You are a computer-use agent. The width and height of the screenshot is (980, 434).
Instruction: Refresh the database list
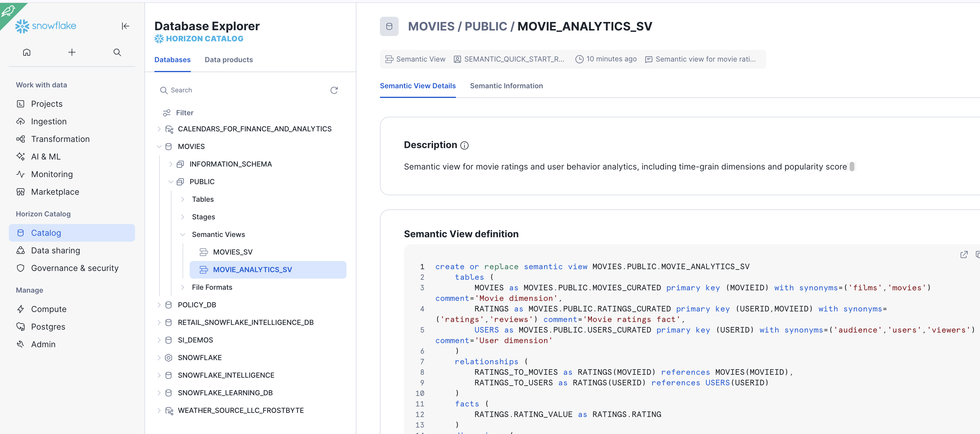[x=334, y=90]
